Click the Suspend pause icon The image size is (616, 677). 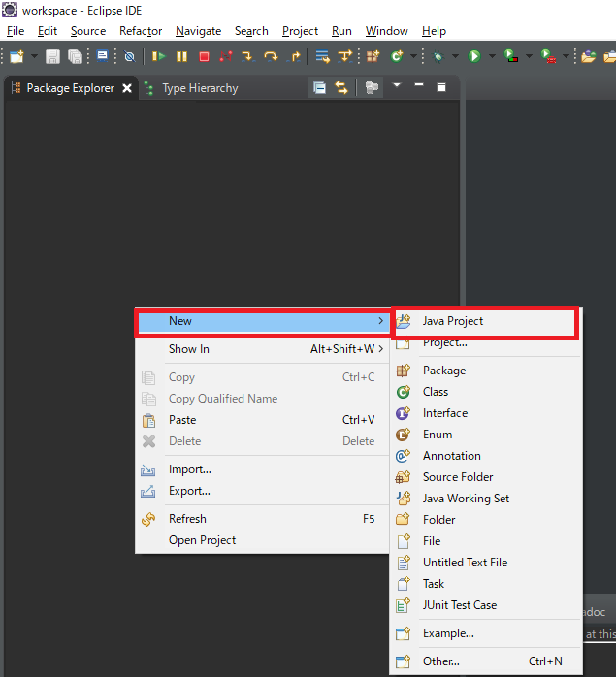pos(181,56)
